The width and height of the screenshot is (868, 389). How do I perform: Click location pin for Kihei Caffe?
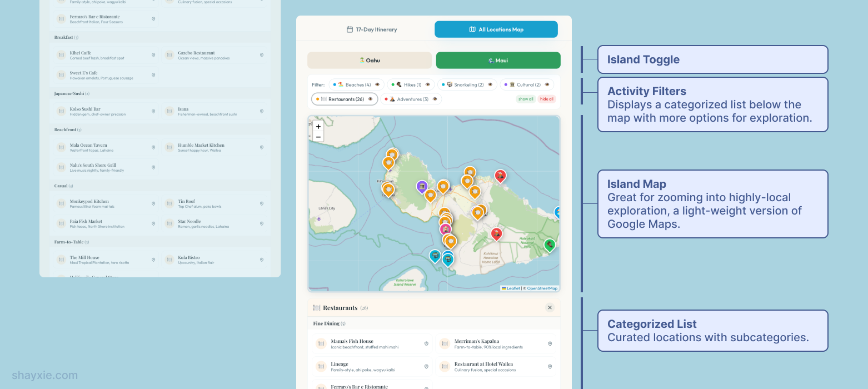[153, 55]
